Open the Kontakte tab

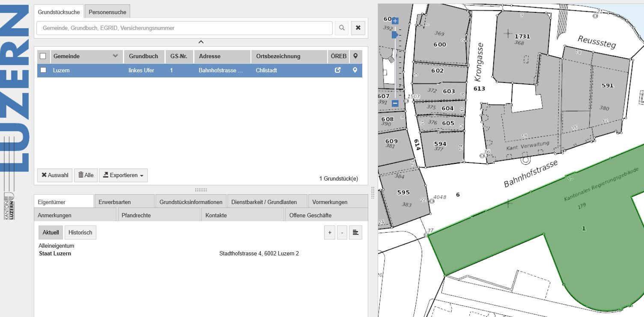tap(243, 215)
